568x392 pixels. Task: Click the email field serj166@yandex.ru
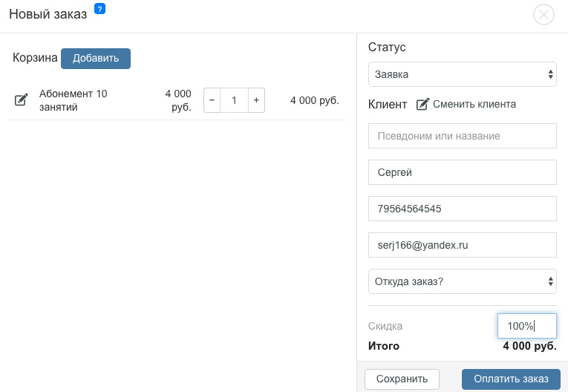[463, 245]
